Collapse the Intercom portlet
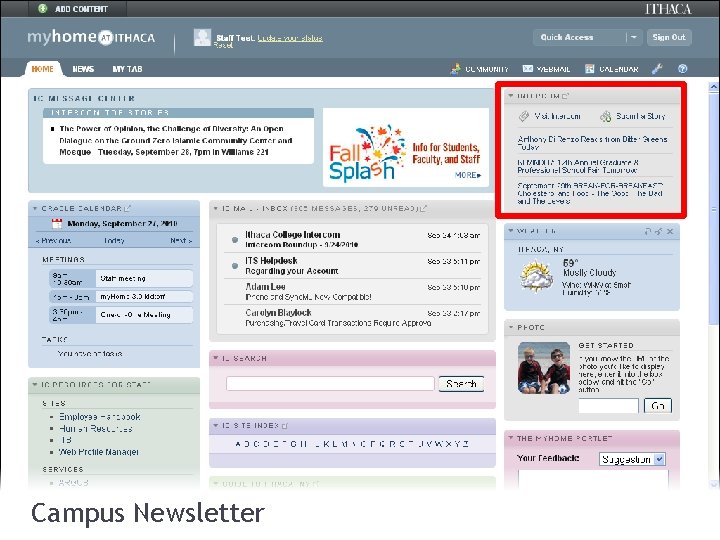This screenshot has height=540, width=720. [x=511, y=96]
